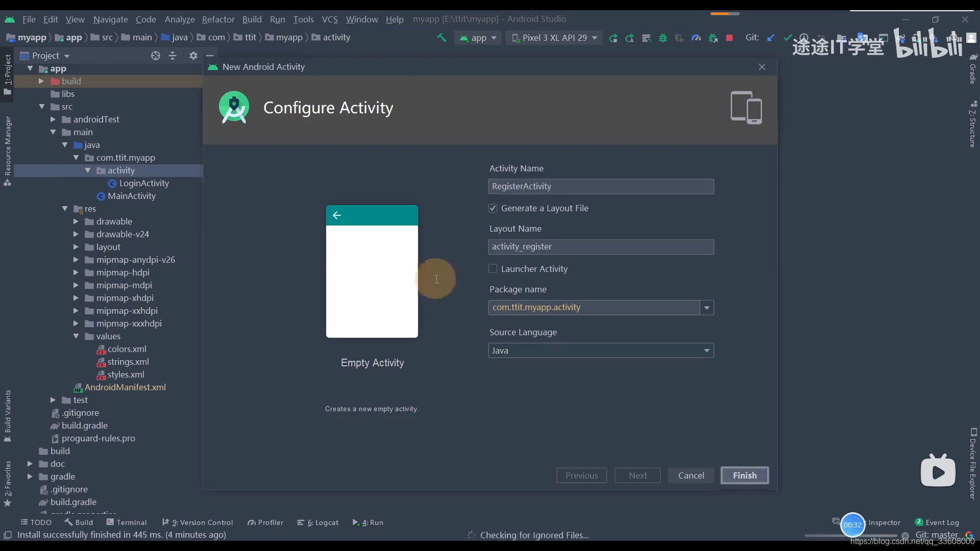Click Activity Name input field
Image resolution: width=980 pixels, height=551 pixels.
click(x=601, y=186)
